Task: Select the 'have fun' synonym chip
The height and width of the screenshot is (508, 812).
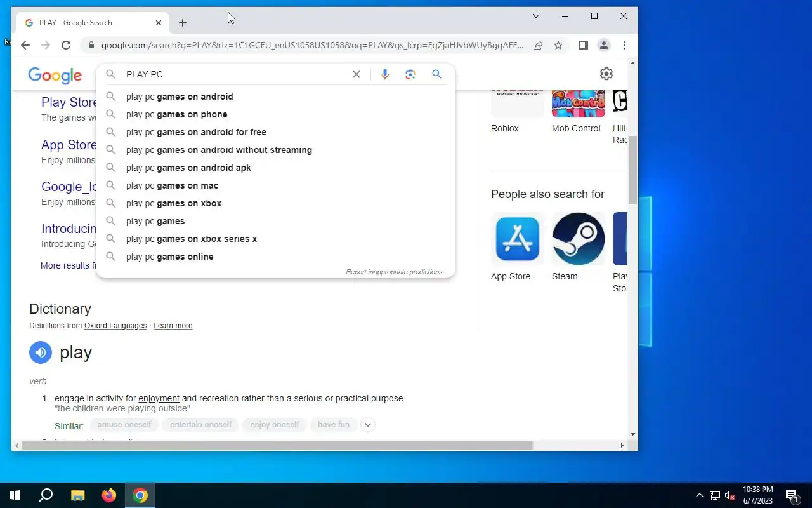Action: pos(334,425)
